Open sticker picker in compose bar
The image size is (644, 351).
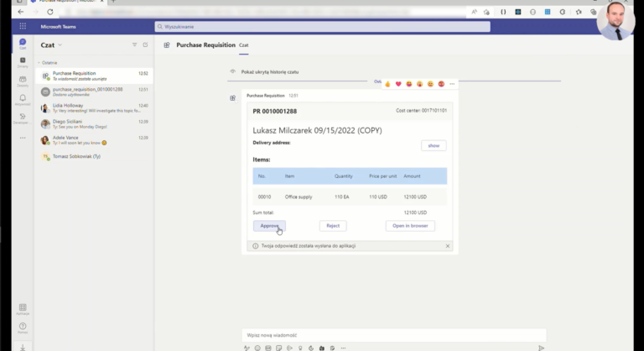click(279, 348)
